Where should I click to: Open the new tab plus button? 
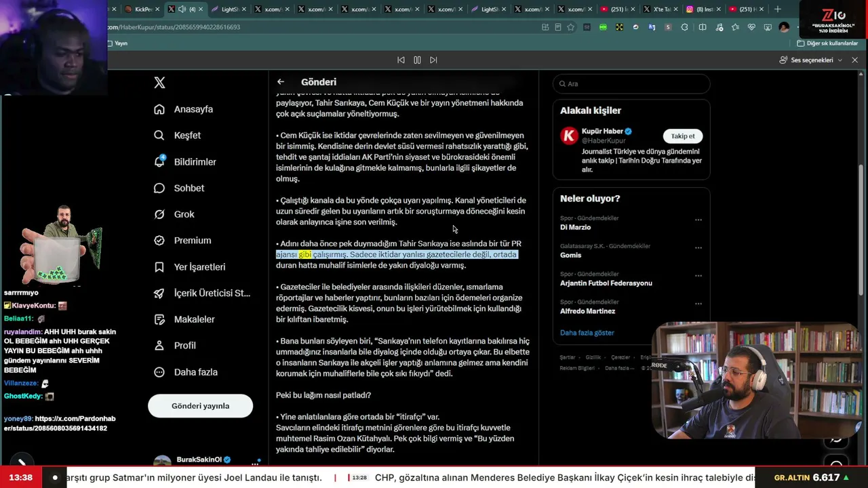[x=778, y=9]
